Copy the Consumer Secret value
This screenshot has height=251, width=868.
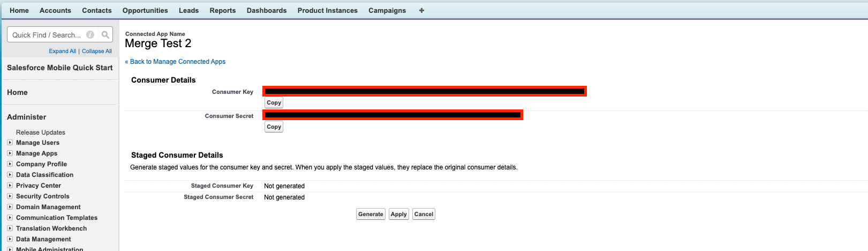point(274,127)
